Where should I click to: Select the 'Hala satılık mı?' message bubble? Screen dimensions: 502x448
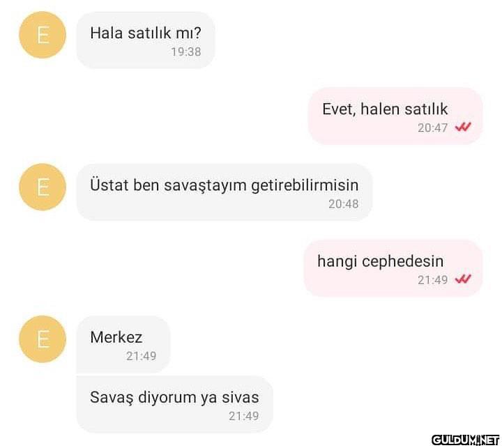click(x=146, y=40)
